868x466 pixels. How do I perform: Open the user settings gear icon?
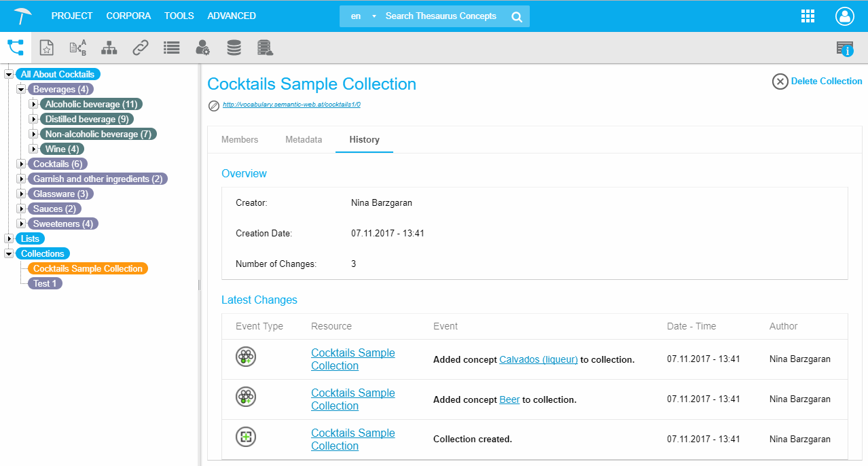[202, 48]
